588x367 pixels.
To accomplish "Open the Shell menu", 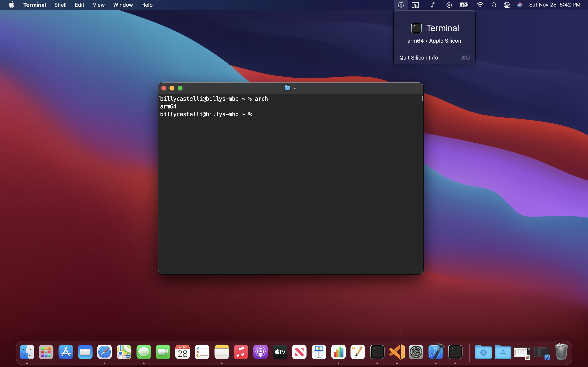I will coord(60,5).
